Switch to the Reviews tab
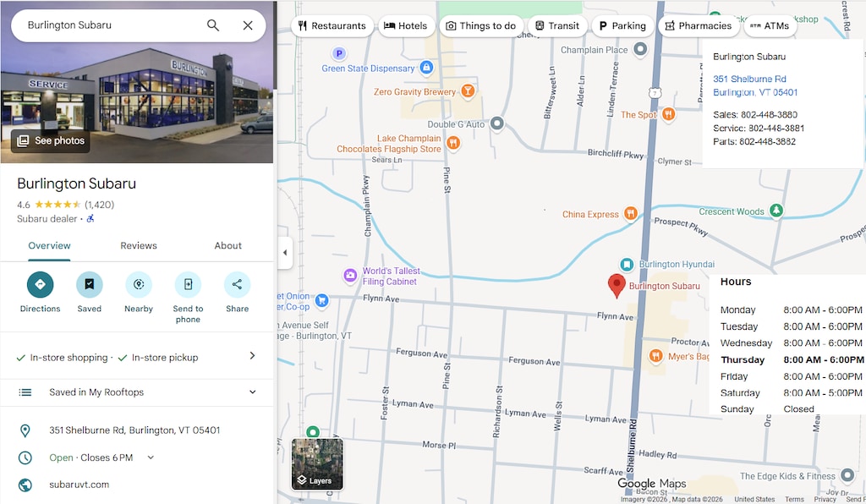Screen dimensions: 866x504 (x=139, y=246)
